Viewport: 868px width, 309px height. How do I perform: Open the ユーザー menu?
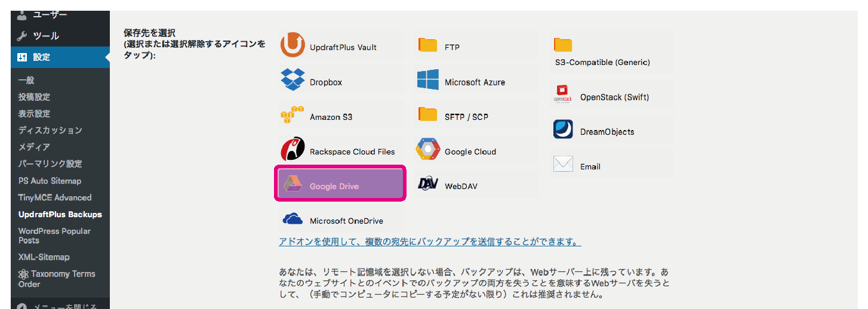tap(50, 14)
